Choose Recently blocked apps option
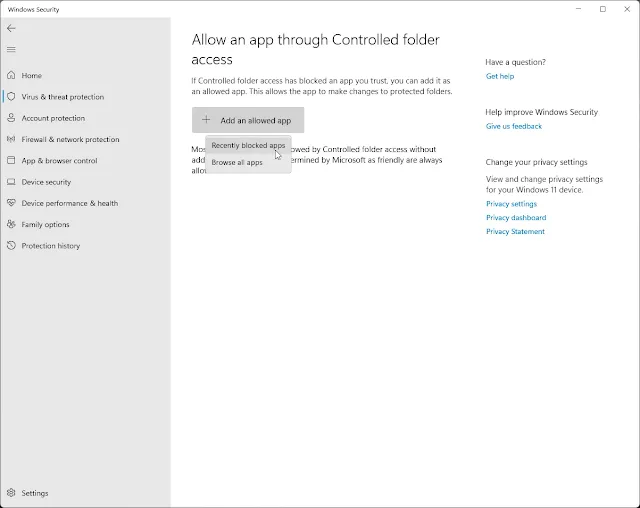 (x=248, y=145)
